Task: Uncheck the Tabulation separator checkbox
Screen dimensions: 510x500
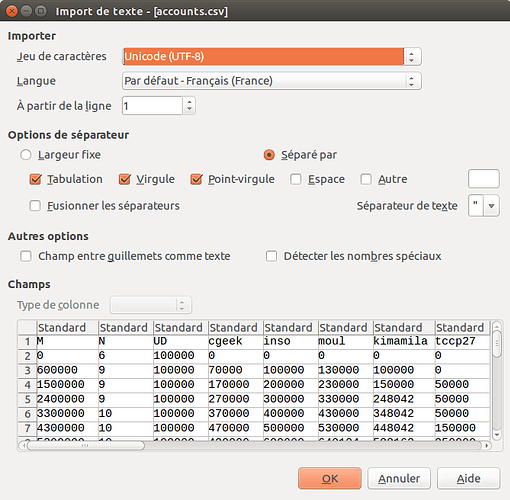Action: [x=35, y=179]
